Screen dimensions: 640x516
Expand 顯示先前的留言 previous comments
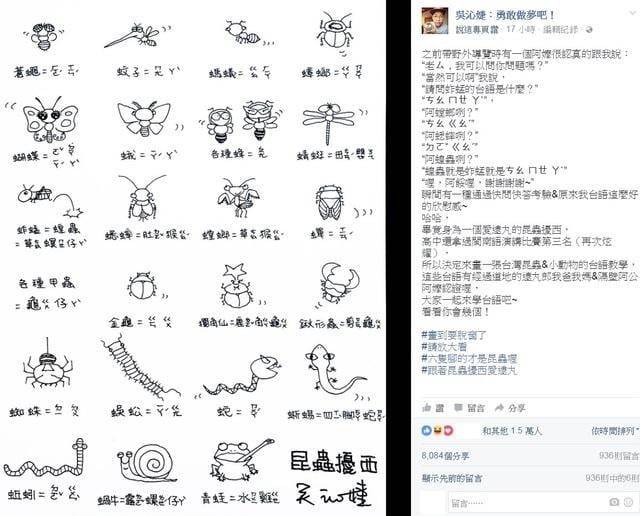(x=452, y=478)
